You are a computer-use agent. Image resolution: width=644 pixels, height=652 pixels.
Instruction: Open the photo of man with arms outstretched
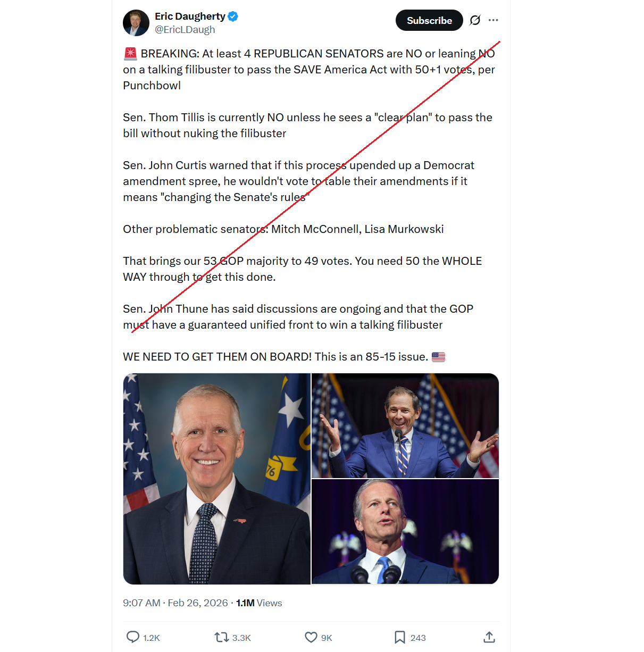[x=405, y=425]
